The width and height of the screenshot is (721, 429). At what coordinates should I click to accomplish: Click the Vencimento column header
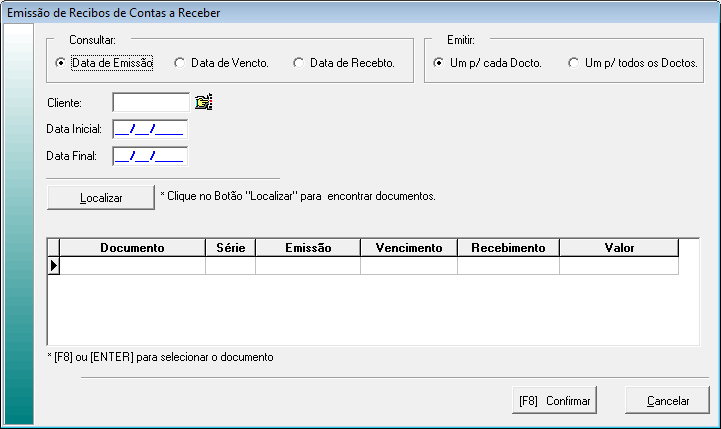click(409, 248)
